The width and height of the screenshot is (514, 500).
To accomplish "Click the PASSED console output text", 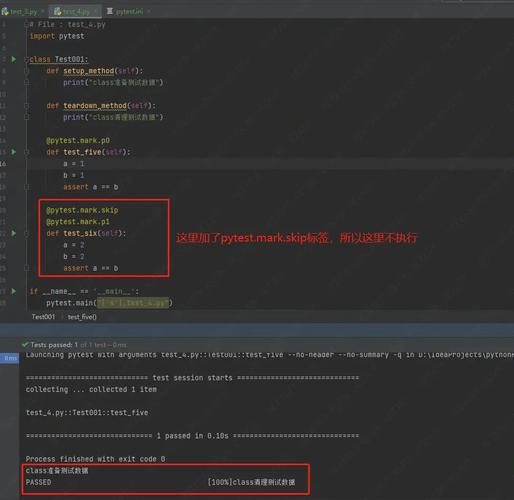I will point(38,482).
